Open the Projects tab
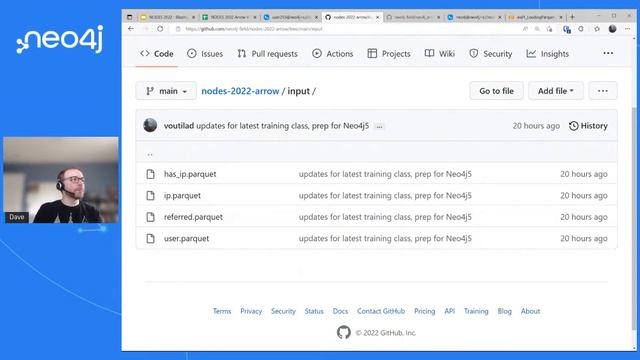 pos(389,54)
